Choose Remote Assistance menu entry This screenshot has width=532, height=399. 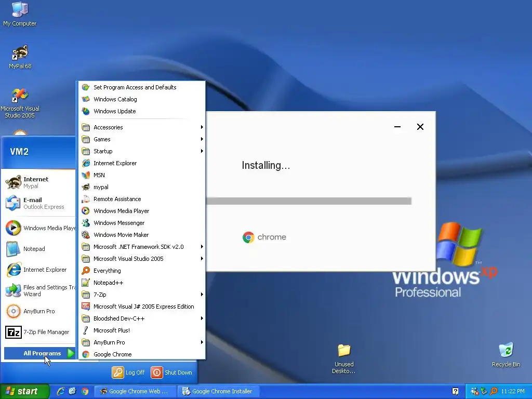tap(142, 199)
